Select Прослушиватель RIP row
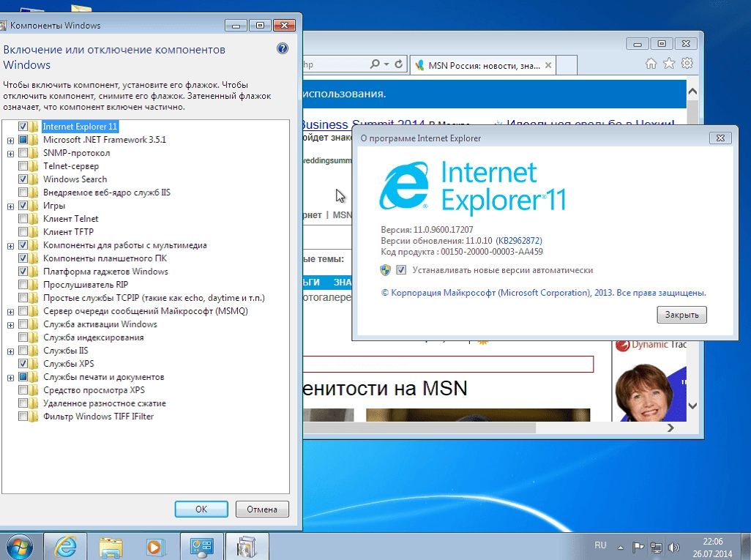This screenshot has width=751, height=560. [86, 285]
